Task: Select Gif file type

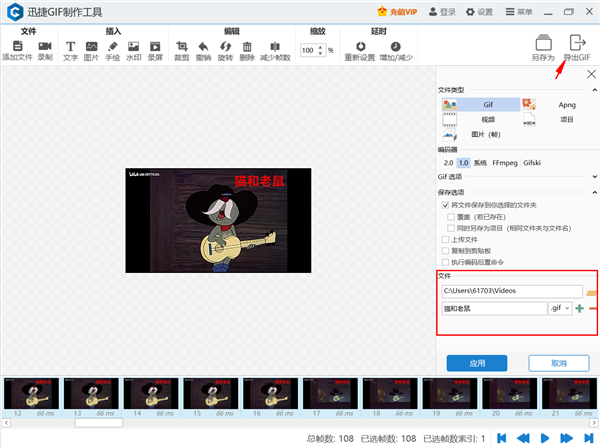Action: pyautogui.click(x=481, y=104)
